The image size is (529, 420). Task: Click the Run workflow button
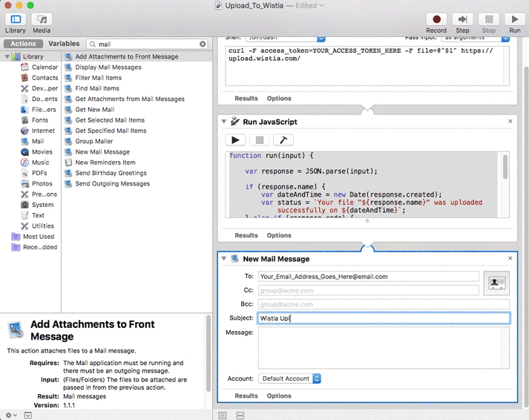point(515,19)
